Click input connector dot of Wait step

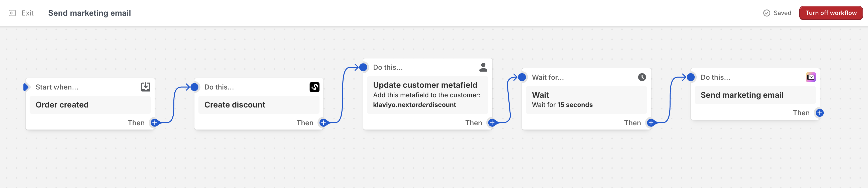click(522, 77)
